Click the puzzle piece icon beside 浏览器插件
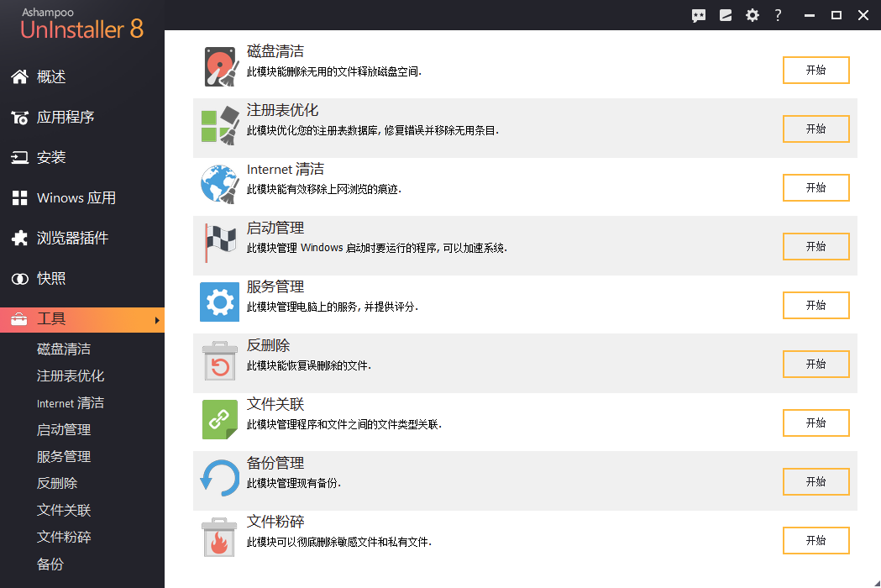The width and height of the screenshot is (881, 588). coord(19,238)
